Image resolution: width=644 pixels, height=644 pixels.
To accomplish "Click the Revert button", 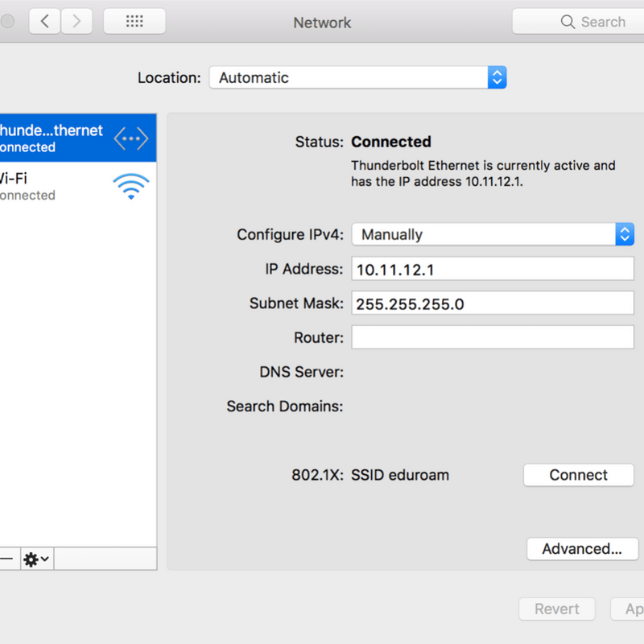I will click(556, 609).
